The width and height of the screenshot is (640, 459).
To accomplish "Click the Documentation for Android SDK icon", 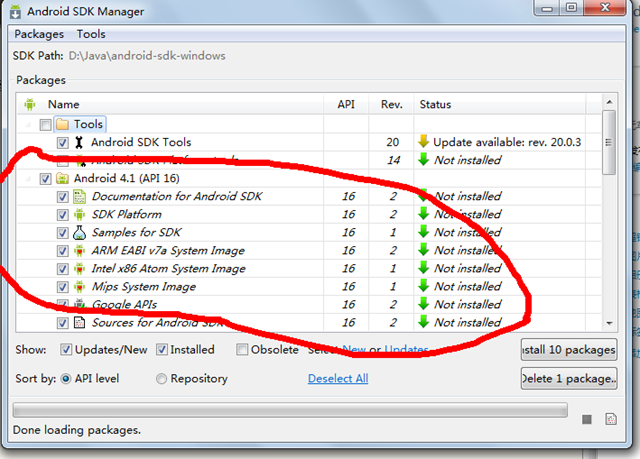I will point(79,196).
